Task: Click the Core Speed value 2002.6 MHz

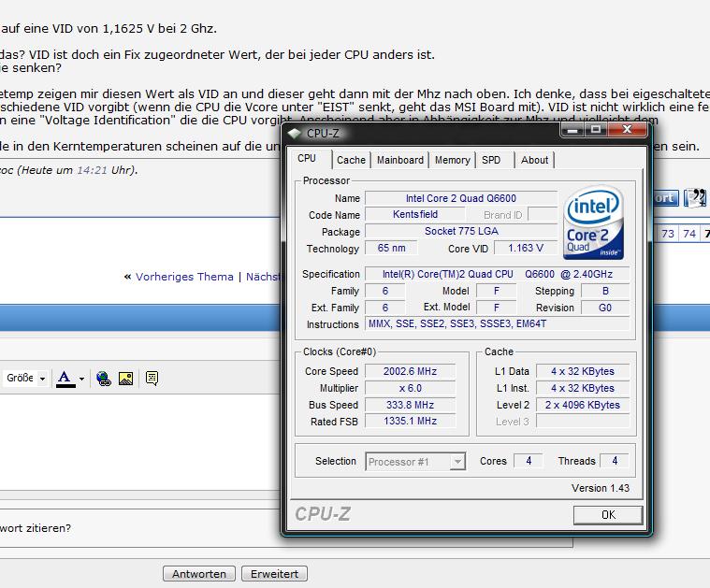Action: pos(411,372)
